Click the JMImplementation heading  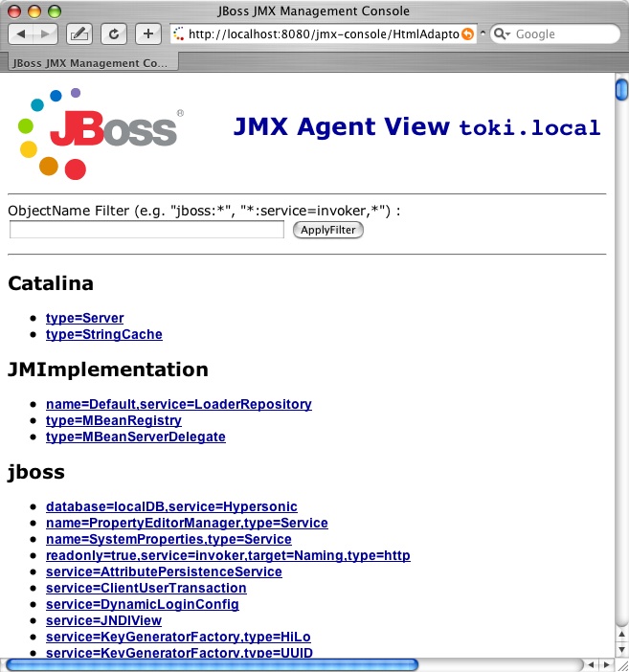(108, 370)
